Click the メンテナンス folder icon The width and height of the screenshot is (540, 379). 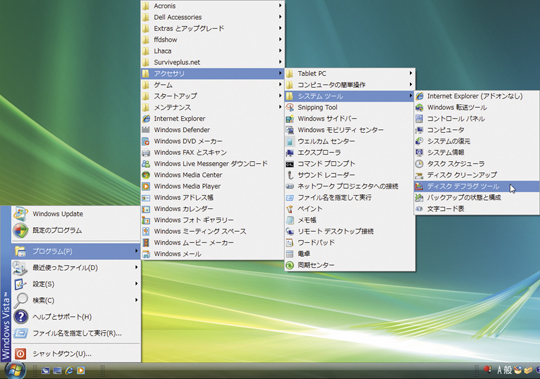point(146,107)
